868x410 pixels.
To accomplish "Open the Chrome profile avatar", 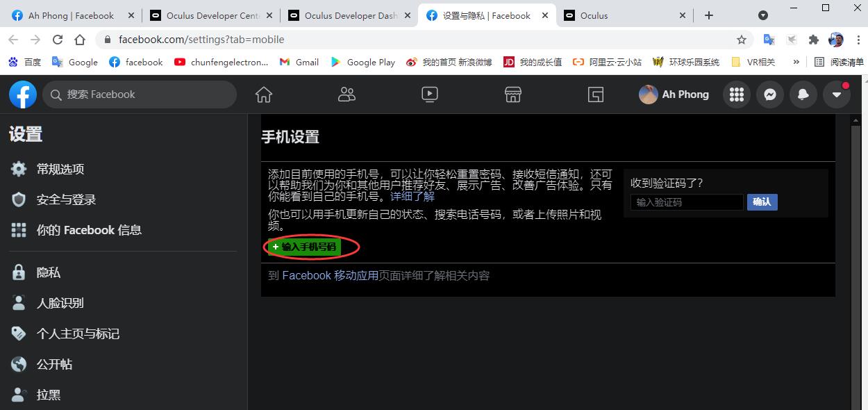I will pos(836,40).
